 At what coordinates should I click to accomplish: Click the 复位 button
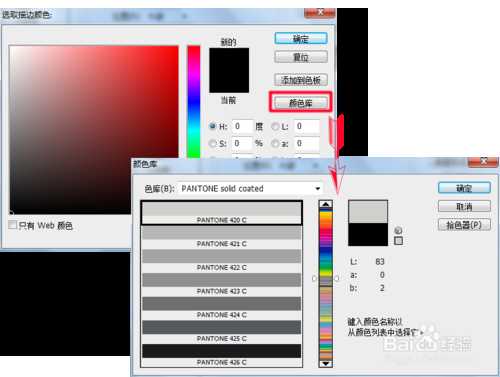(301, 57)
